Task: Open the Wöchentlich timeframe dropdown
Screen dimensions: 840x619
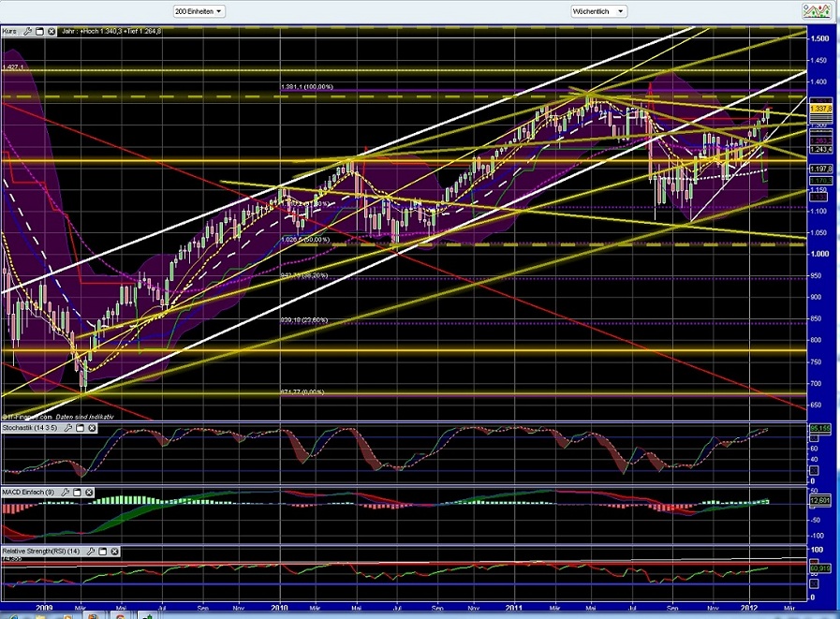Action: point(598,11)
